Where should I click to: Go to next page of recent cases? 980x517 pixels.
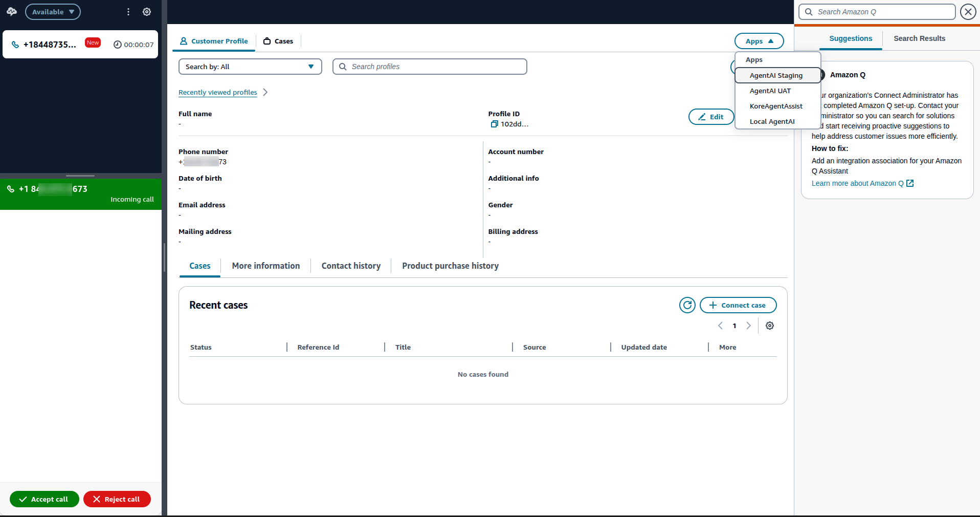[x=749, y=326]
